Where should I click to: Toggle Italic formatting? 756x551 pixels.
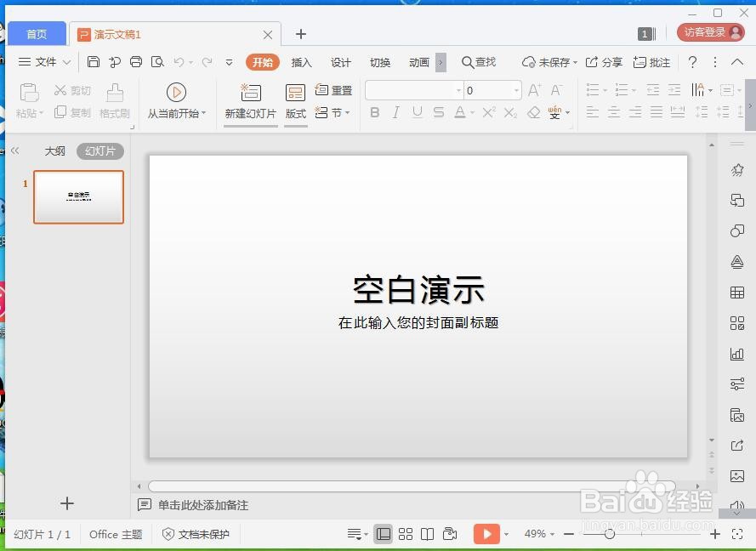coord(395,113)
